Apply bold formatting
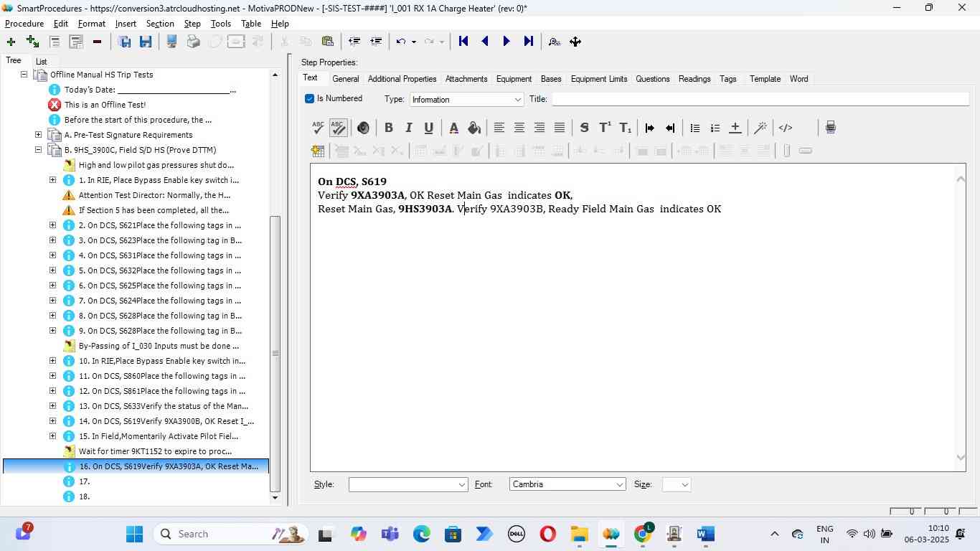The width and height of the screenshot is (980, 551). click(388, 128)
